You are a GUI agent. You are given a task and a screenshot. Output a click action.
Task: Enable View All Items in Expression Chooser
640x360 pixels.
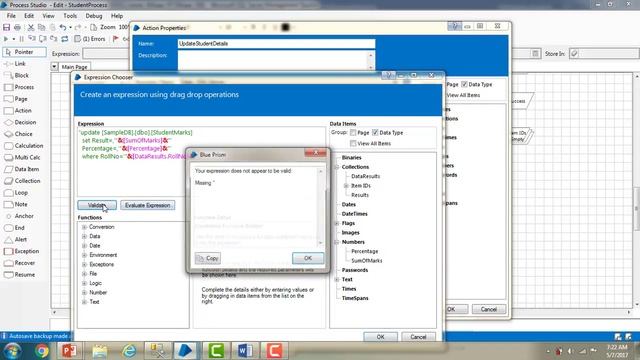(353, 143)
